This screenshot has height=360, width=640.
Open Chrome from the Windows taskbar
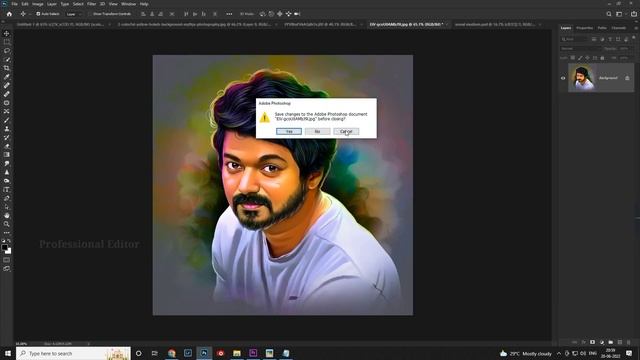[x=171, y=353]
